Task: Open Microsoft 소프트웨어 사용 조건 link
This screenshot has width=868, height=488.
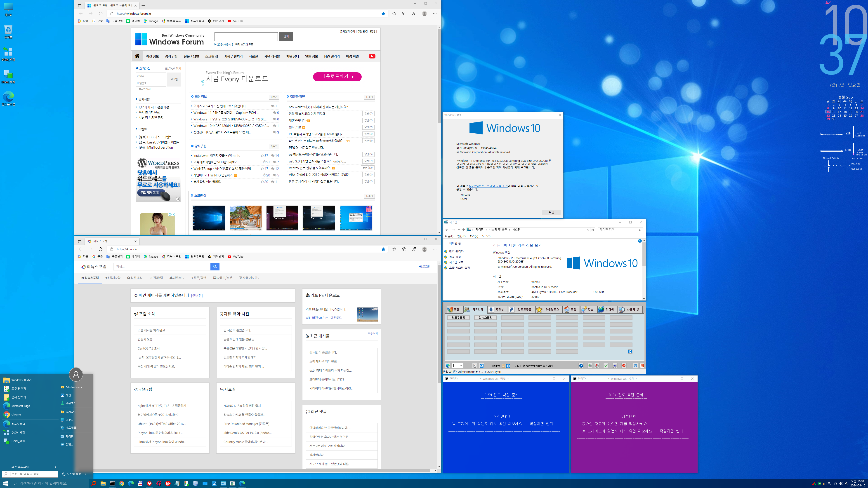Action: click(488, 186)
